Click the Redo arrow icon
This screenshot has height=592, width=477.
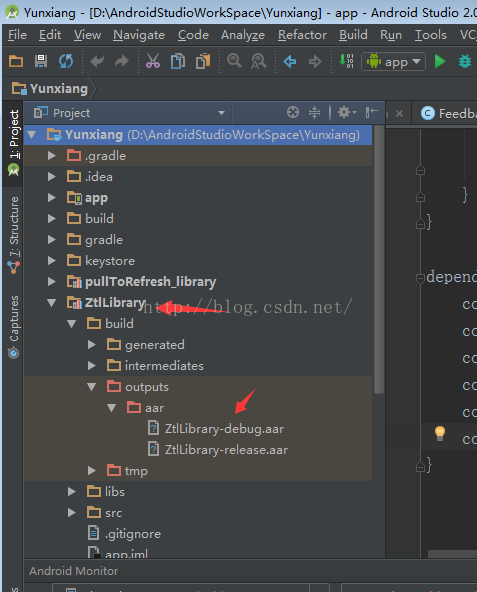click(x=122, y=61)
